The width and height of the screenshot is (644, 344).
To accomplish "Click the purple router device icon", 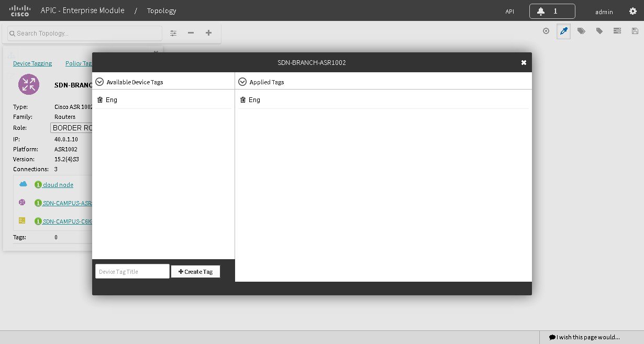I will click(x=29, y=84).
